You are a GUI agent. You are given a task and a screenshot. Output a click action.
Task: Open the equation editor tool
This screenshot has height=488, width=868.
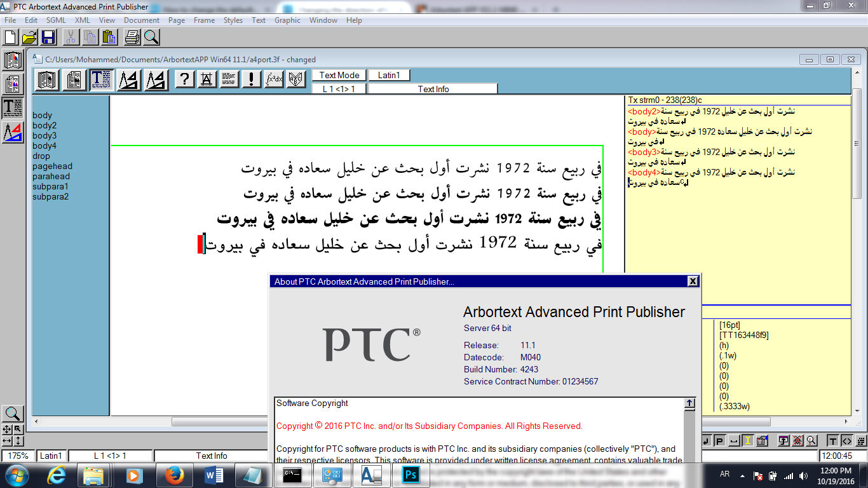274,79
